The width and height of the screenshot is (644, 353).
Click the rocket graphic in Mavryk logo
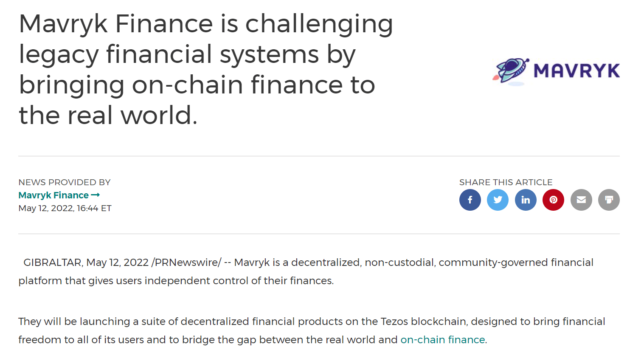(511, 71)
